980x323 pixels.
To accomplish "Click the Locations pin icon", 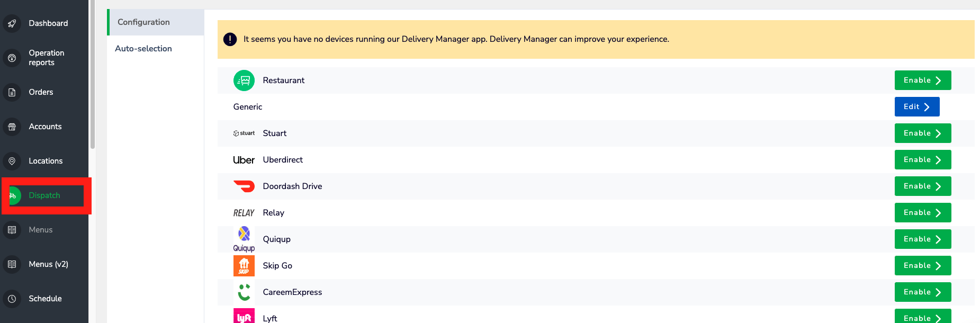I will click(x=12, y=161).
